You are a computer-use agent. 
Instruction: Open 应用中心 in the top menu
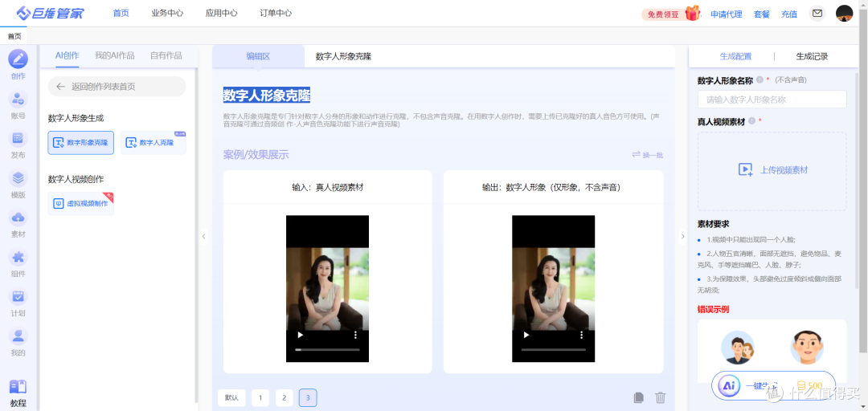[x=222, y=14]
